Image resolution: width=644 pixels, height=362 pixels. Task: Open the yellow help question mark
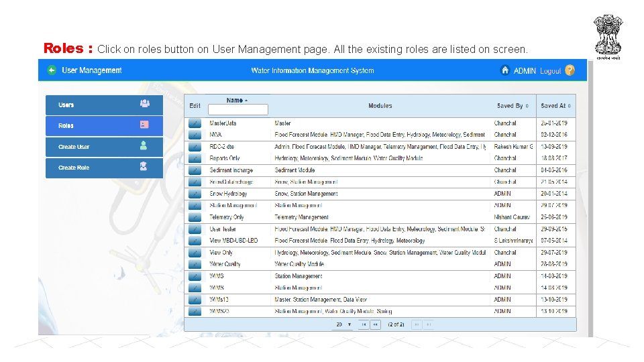570,70
